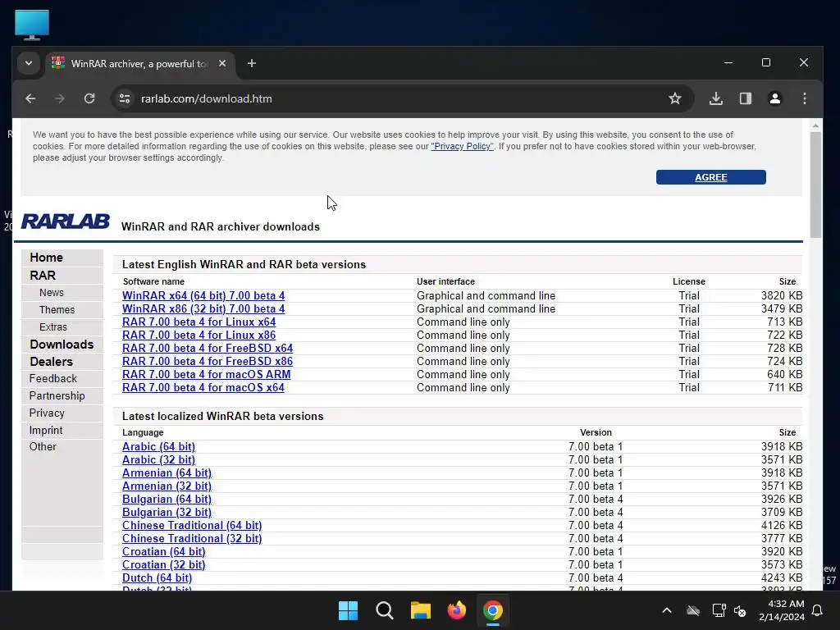Download Arabic (64 bit) version
Viewport: 840px width, 630px height.
click(158, 447)
